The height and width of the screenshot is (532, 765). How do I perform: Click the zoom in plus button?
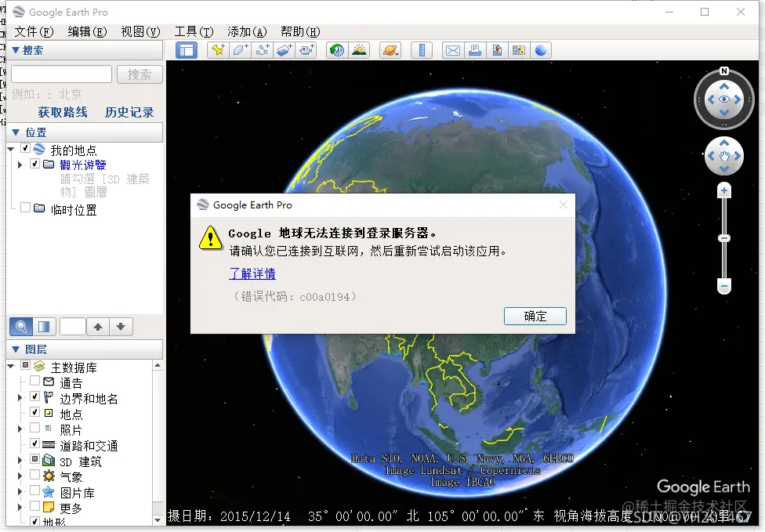(724, 190)
